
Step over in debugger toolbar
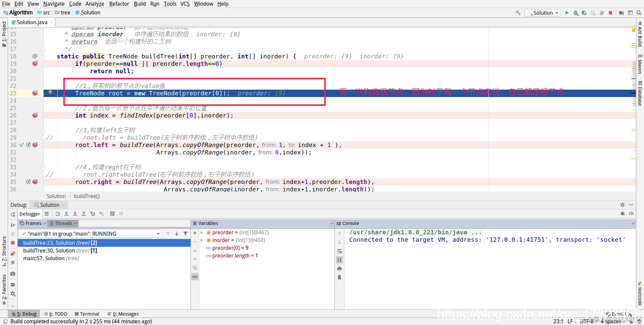point(58,214)
